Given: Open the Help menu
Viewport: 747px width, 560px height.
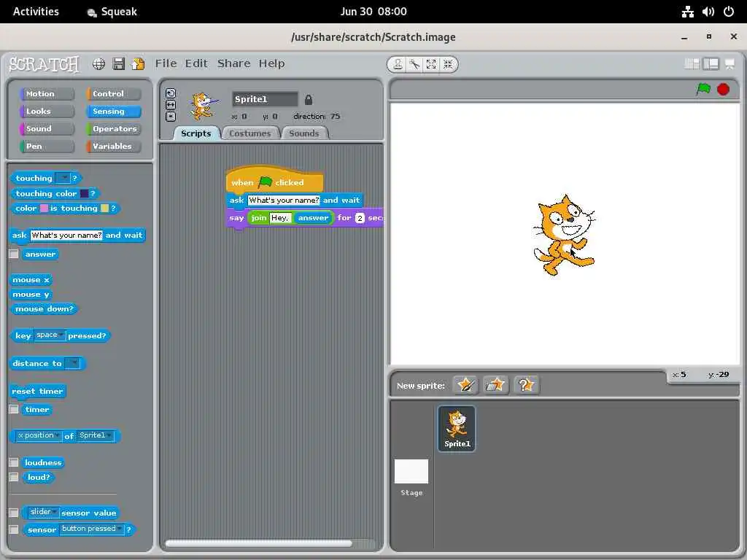Looking at the screenshot, I should point(271,63).
